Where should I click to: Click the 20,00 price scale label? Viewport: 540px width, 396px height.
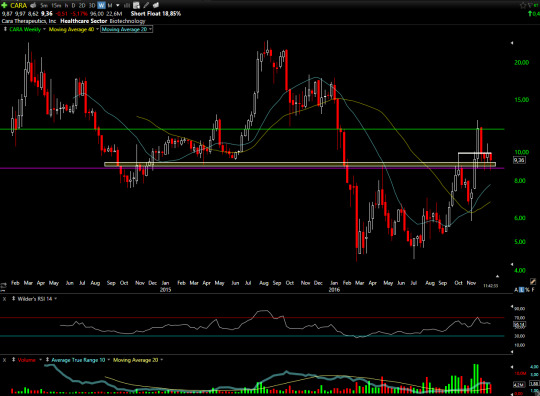tap(521, 63)
